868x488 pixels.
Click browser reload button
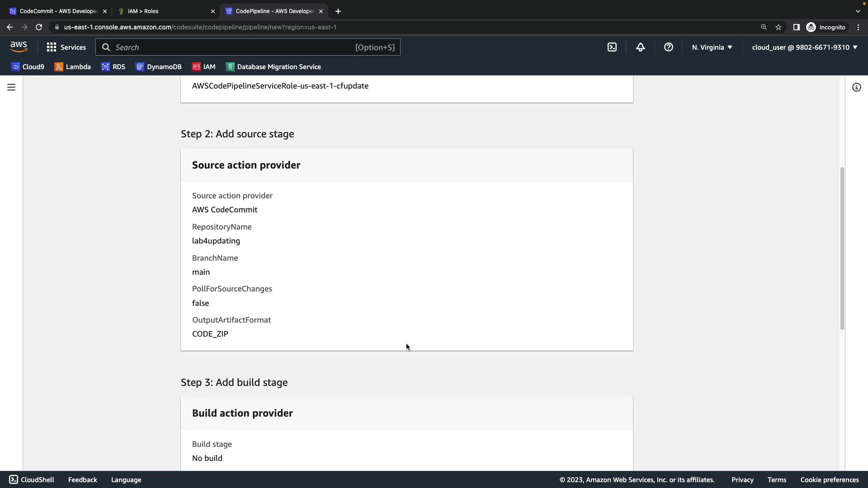[x=39, y=27]
